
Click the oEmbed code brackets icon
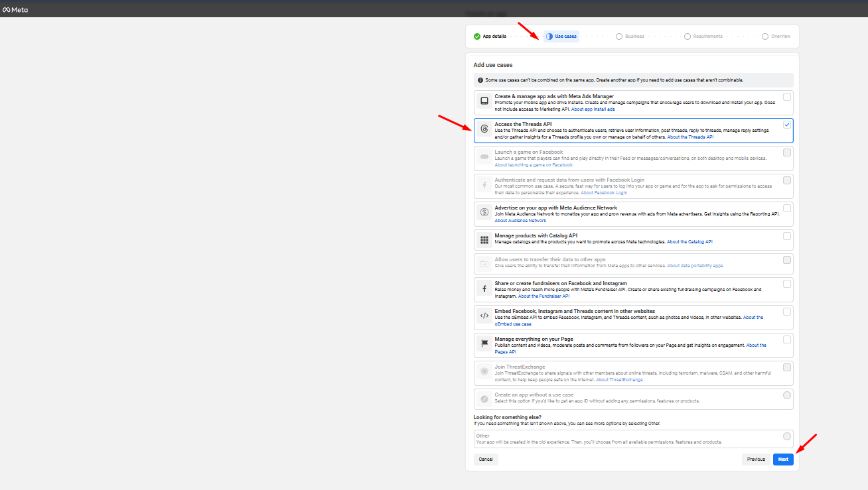(484, 316)
